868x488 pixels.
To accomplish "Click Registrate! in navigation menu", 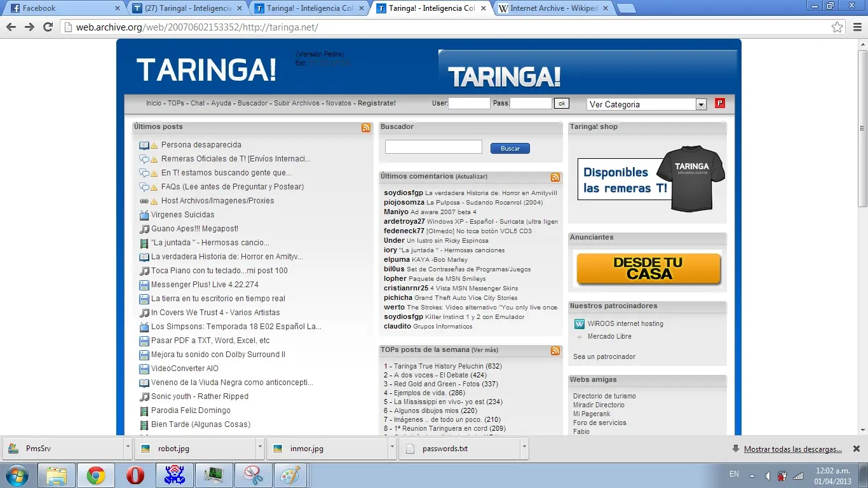I will [377, 104].
